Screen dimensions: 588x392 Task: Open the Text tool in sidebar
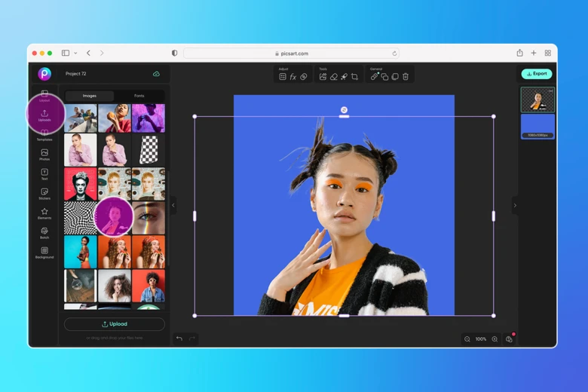click(44, 174)
